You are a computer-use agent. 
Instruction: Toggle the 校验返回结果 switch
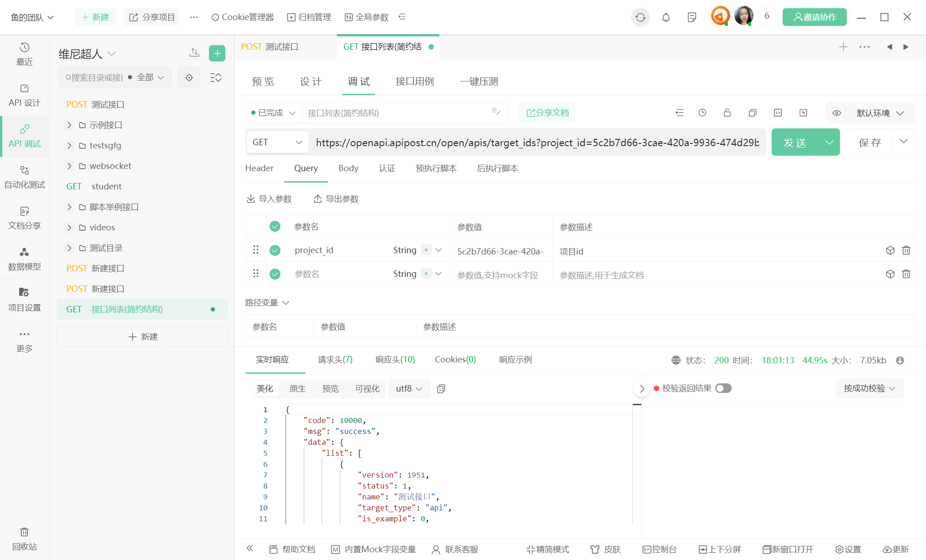point(723,388)
